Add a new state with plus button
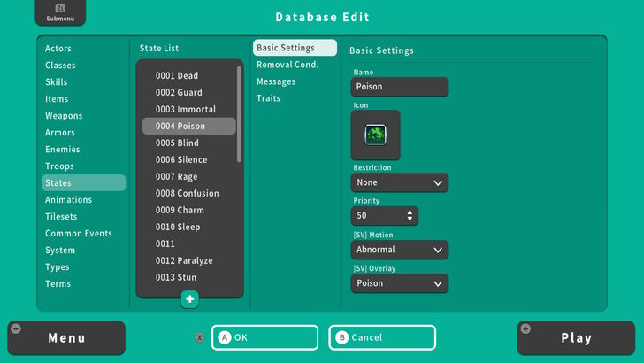Viewport: 644px width, 363px height. [x=189, y=299]
